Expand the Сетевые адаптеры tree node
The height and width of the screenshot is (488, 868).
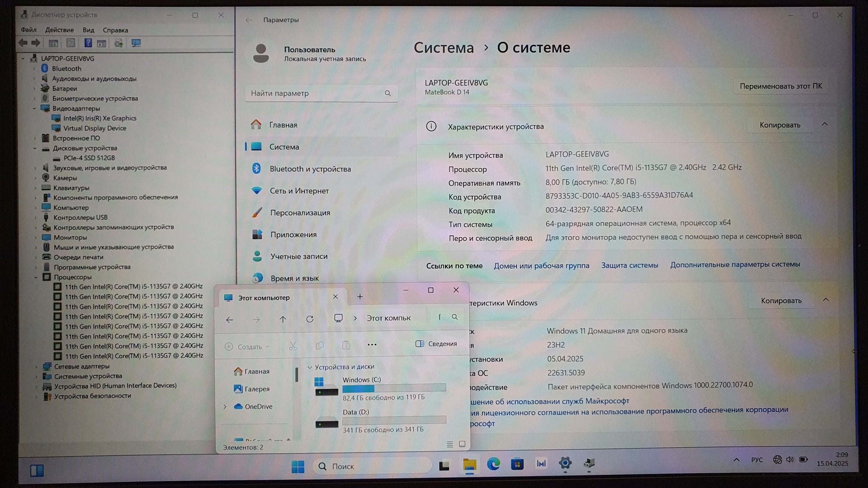point(36,366)
